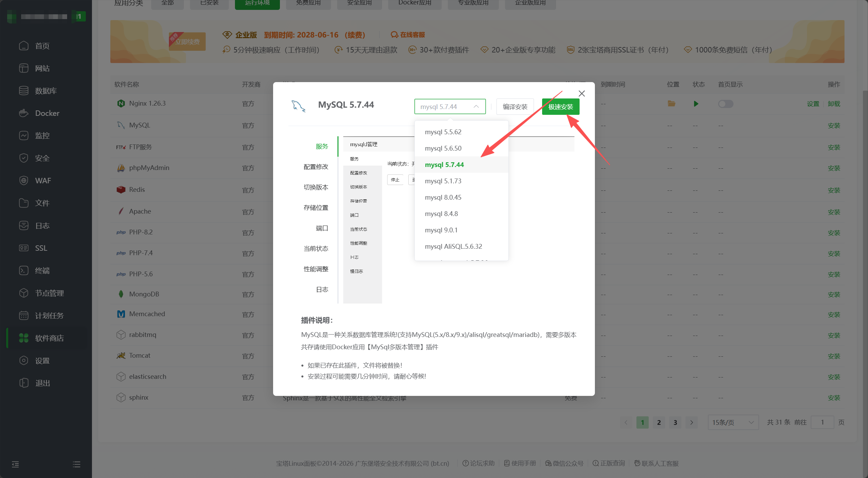Image resolution: width=868 pixels, height=478 pixels.
Task: Switch to 运行环境 runtime category tab
Action: point(257,3)
